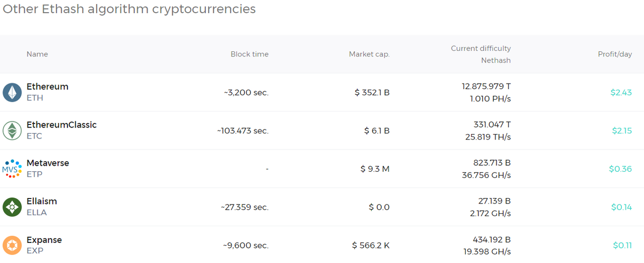This screenshot has height=263, width=644.
Task: Click the $2.43 Ethereum profit value
Action: tap(621, 92)
